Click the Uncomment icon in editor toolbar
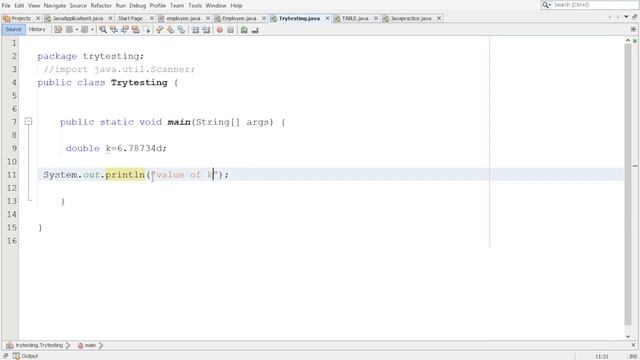Image resolution: width=640 pixels, height=360 pixels. click(x=255, y=30)
